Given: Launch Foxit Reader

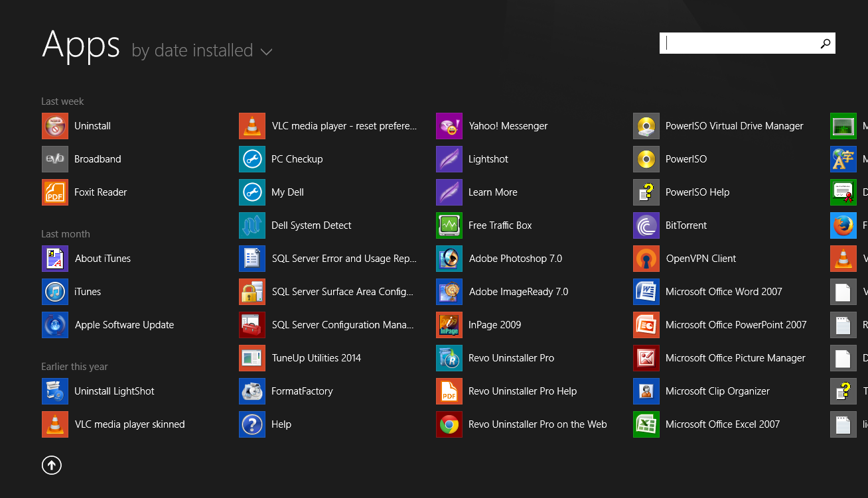Looking at the screenshot, I should tap(84, 192).
